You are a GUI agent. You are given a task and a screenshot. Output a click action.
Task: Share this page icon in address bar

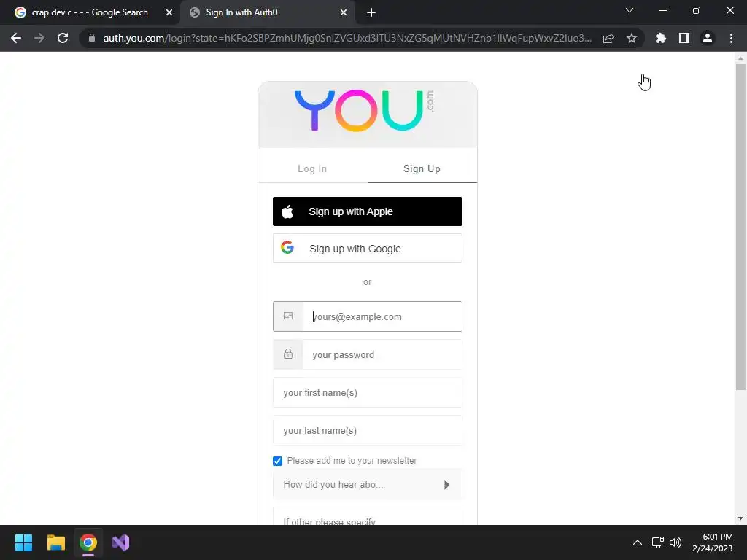tap(608, 38)
